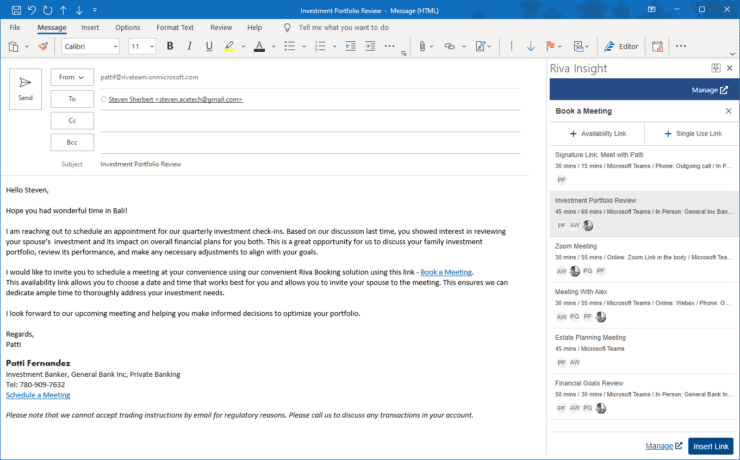Mark message as high importance
Viewport: 740px width, 460px height.
coord(511,46)
